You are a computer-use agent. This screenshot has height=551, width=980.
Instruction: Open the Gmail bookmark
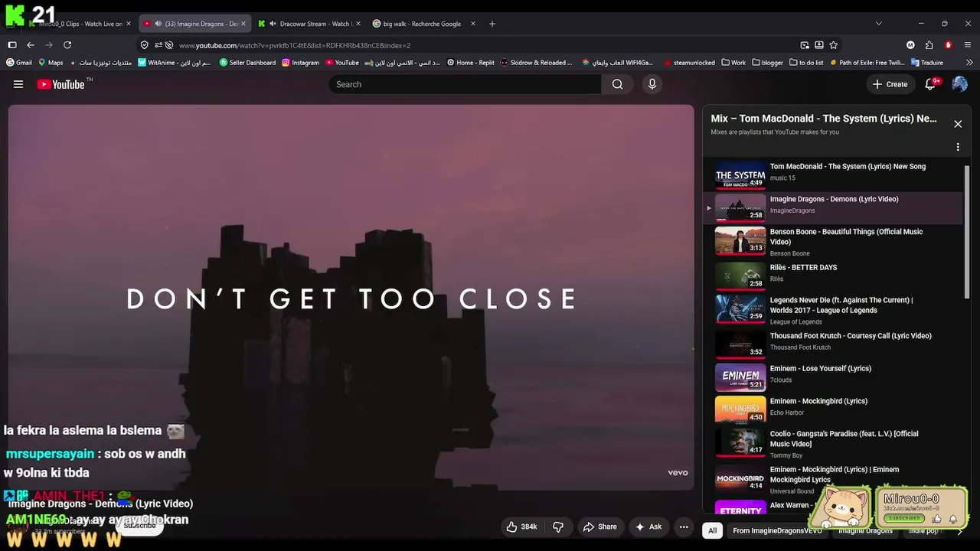[x=19, y=63]
